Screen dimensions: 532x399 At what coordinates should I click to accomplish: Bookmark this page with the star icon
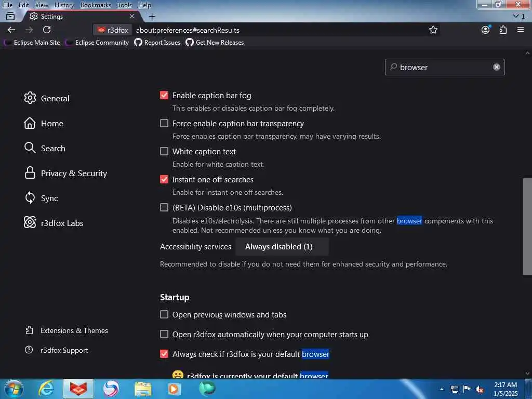(x=433, y=30)
